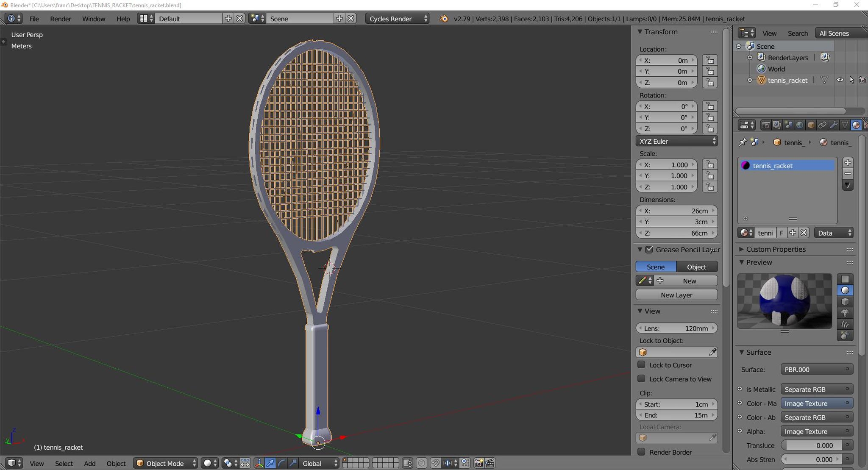Switch Grease Pencil source to Object tab
The image size is (868, 470).
click(696, 267)
